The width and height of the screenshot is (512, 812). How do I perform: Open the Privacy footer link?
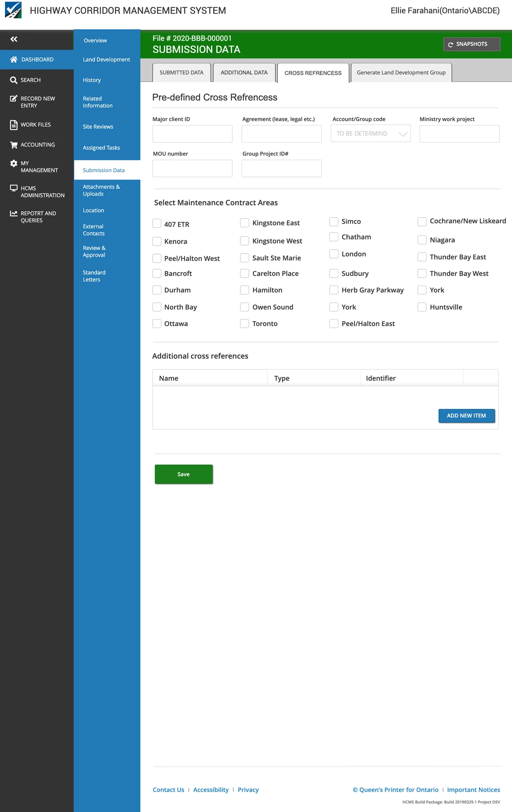tap(248, 790)
